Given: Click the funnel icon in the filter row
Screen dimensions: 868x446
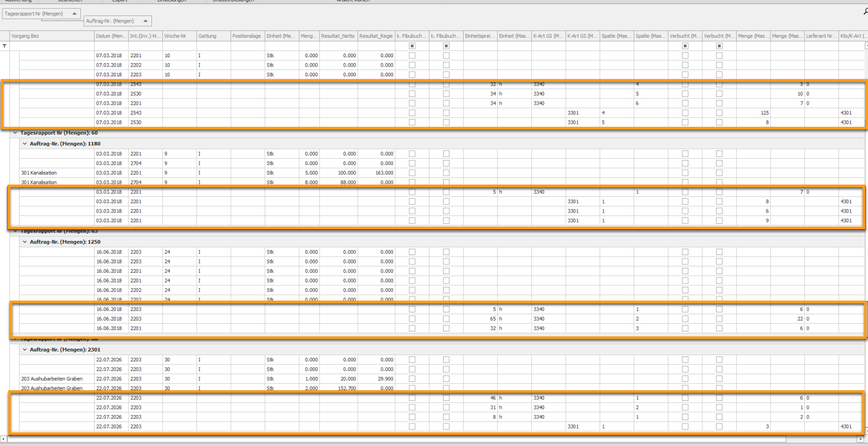Looking at the screenshot, I should tap(4, 46).
